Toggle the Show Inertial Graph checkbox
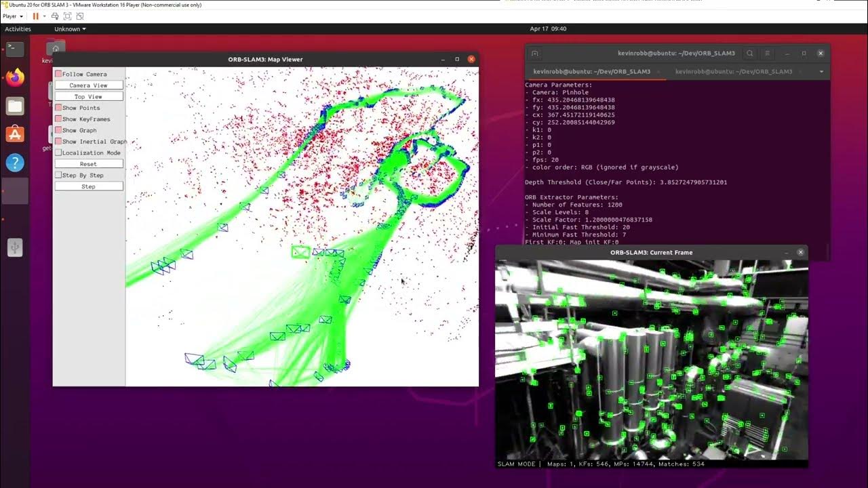The width and height of the screenshot is (868, 488). point(59,141)
